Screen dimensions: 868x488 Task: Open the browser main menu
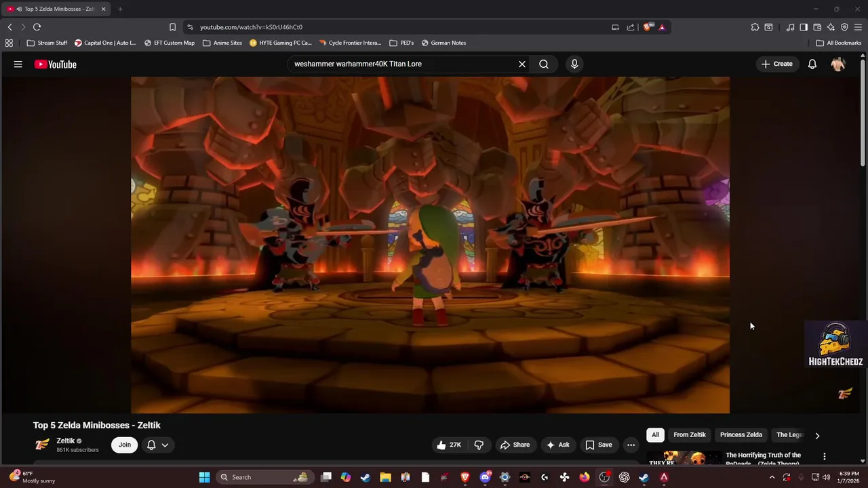[858, 27]
